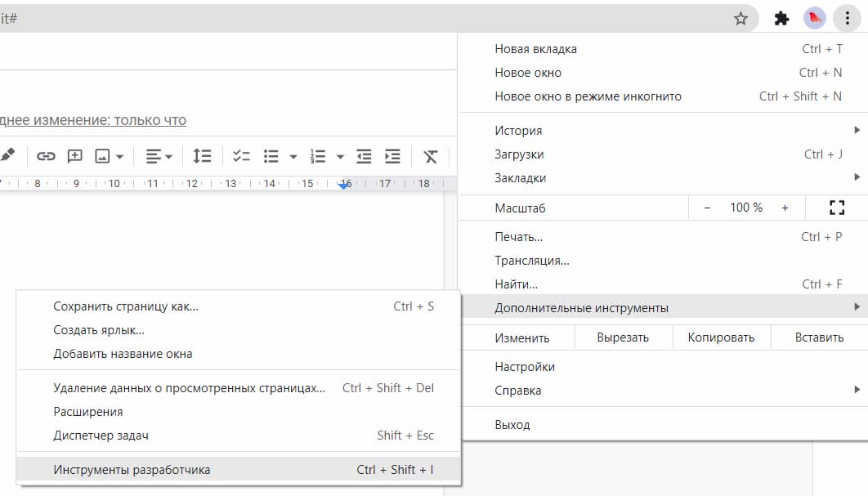Click the blue right indent marker on ruler
The width and height of the screenshot is (868, 496).
point(344,186)
